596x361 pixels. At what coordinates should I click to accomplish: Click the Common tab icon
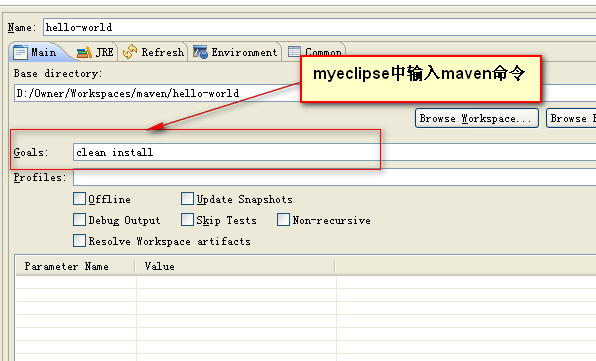[294, 51]
